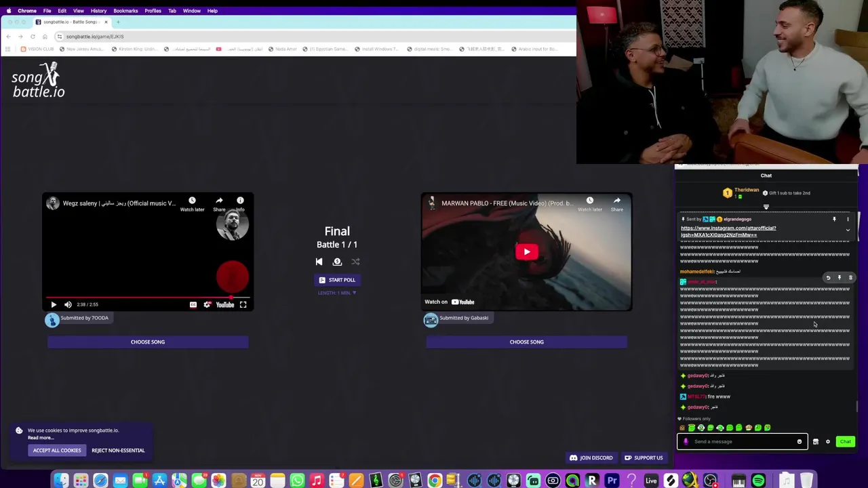The height and width of the screenshot is (488, 868).
Task: Click Watch later on Wegz video
Action: click(x=192, y=203)
